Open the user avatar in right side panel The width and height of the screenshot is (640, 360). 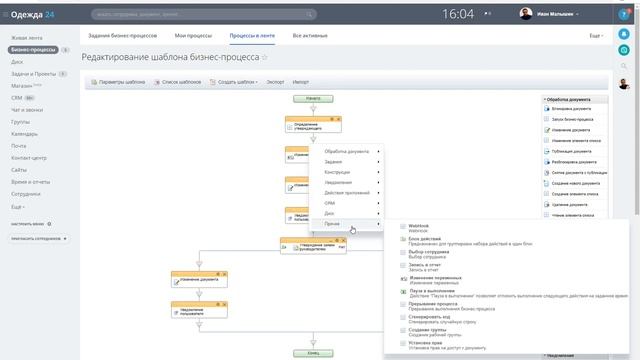624,84
